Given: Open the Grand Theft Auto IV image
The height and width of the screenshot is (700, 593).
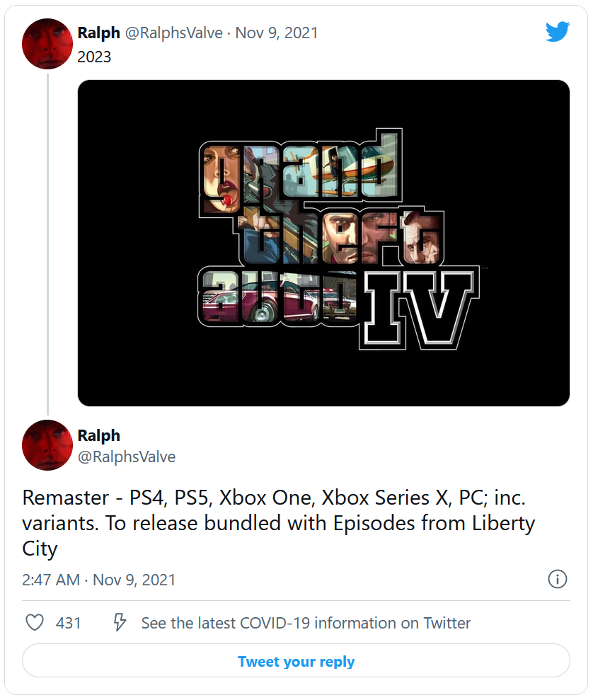Looking at the screenshot, I should (323, 243).
